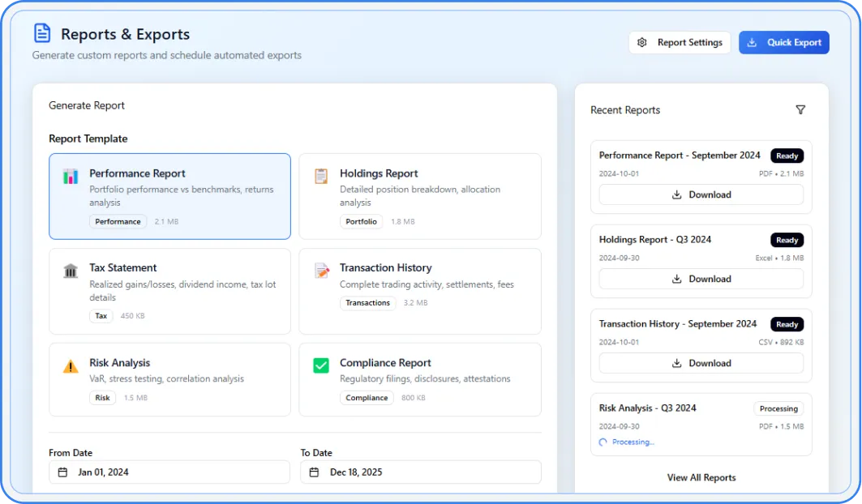Image resolution: width=862 pixels, height=504 pixels.
Task: Download the Holdings Report - Q3 2024
Action: (x=701, y=279)
